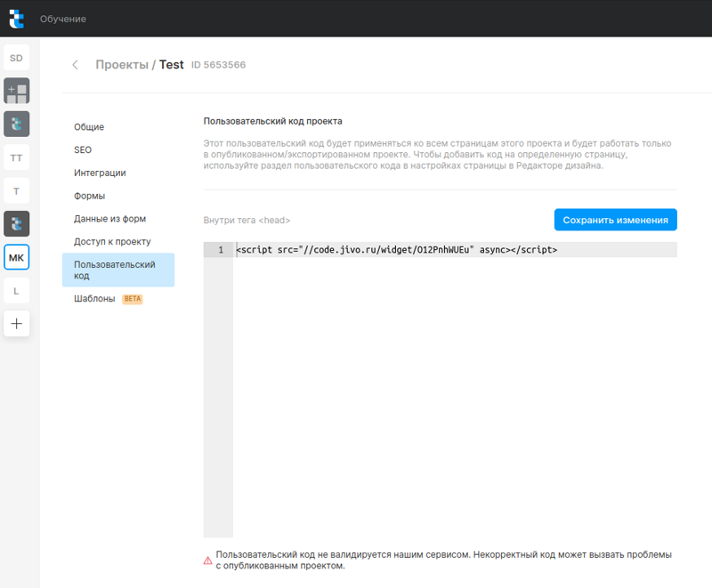Click the custom code description paragraph

click(x=437, y=154)
